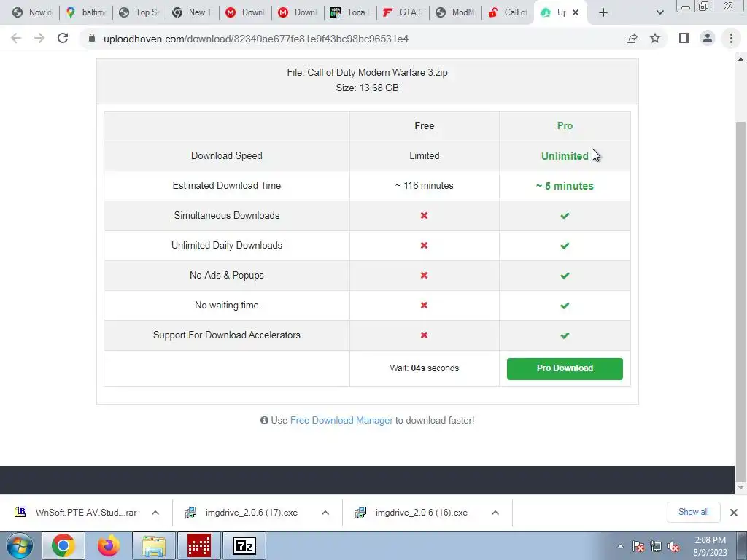Go back using the browser back arrow
Viewport: 747px width, 560px height.
pyautogui.click(x=16, y=38)
